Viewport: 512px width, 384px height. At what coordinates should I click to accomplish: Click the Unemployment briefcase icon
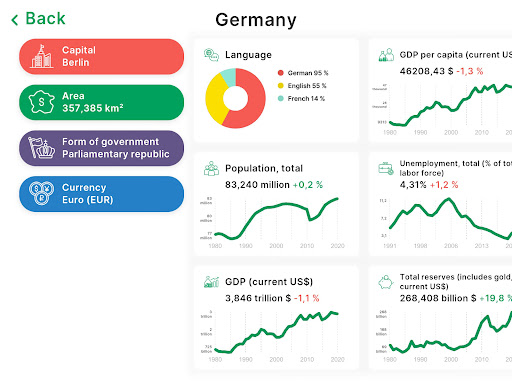tap(386, 168)
